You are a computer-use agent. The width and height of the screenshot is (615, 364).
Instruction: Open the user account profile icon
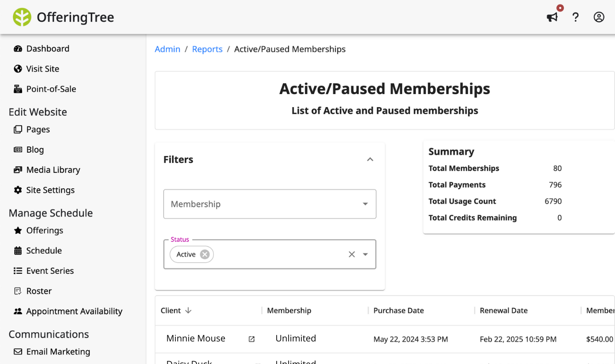(599, 17)
